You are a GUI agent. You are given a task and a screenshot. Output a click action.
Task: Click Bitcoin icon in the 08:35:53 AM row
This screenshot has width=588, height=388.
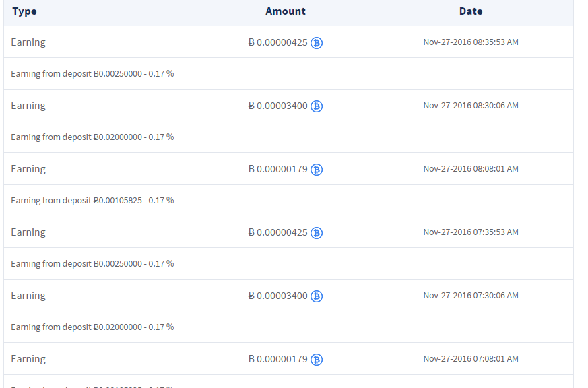(x=317, y=43)
